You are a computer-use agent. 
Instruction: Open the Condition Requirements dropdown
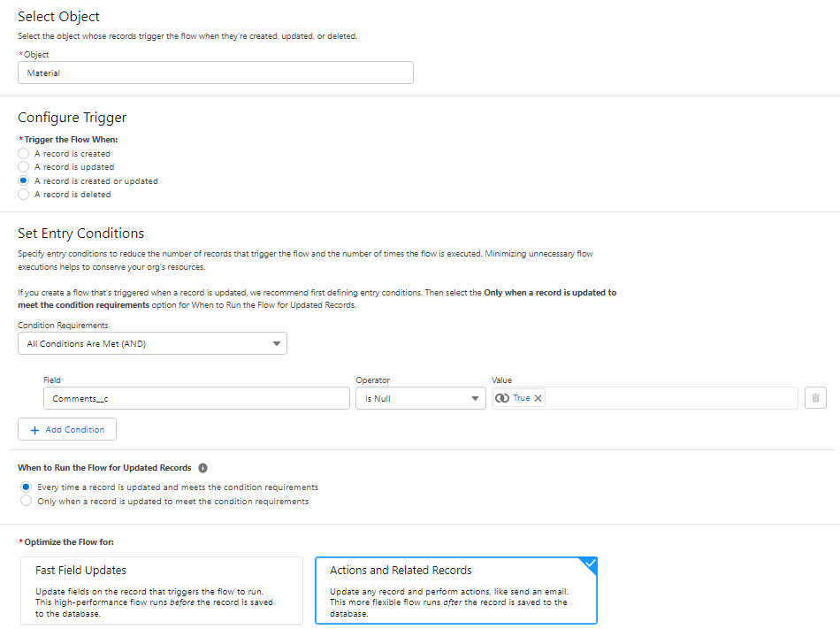pyautogui.click(x=152, y=343)
